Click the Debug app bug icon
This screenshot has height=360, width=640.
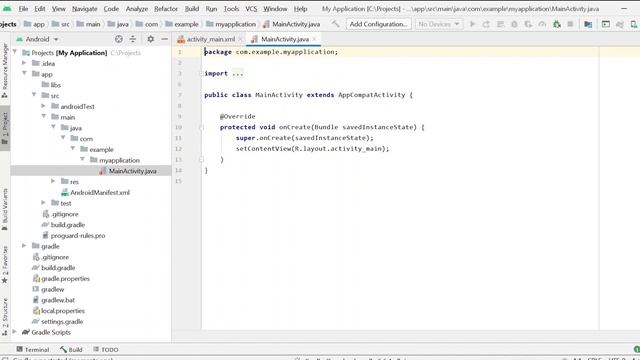coord(514,24)
